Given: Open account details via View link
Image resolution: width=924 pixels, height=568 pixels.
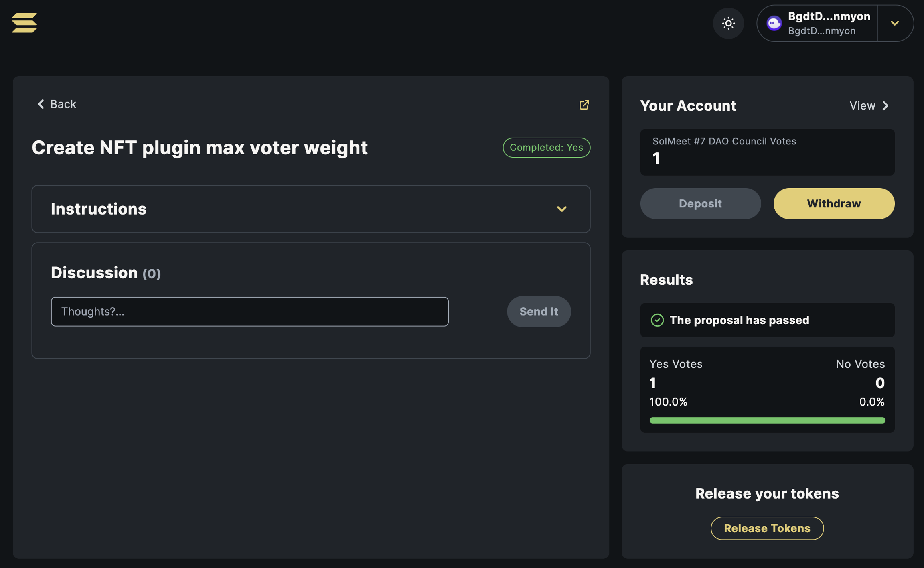Looking at the screenshot, I should pyautogui.click(x=862, y=105).
